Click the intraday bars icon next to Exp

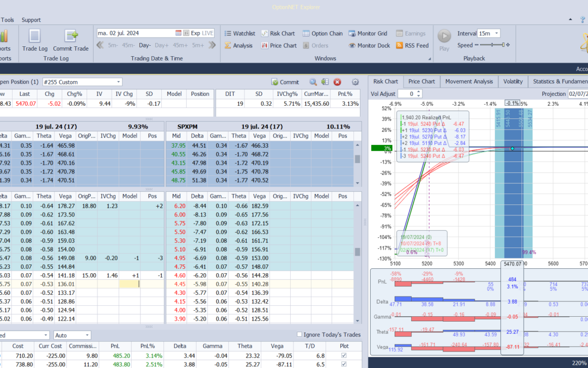[186, 33]
